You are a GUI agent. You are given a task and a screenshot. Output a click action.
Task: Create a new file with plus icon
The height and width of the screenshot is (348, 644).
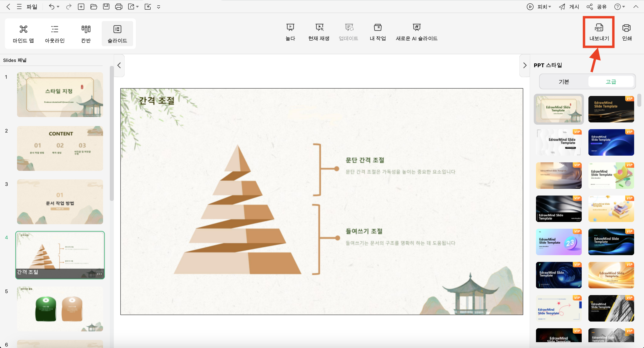(81, 7)
